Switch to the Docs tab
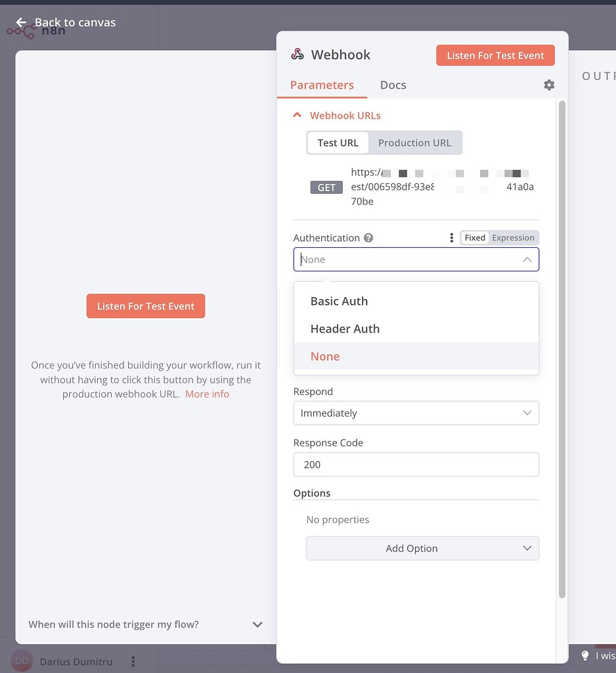 click(x=393, y=85)
